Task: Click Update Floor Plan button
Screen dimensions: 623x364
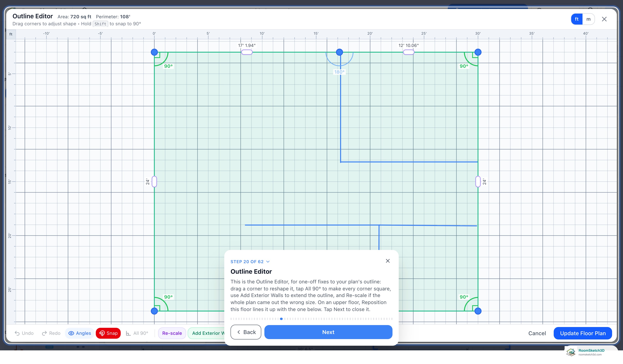Action: [583, 333]
